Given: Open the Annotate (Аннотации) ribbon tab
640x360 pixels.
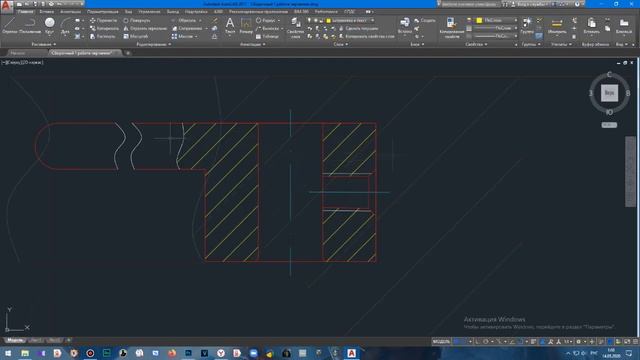Looking at the screenshot, I should 70,11.
